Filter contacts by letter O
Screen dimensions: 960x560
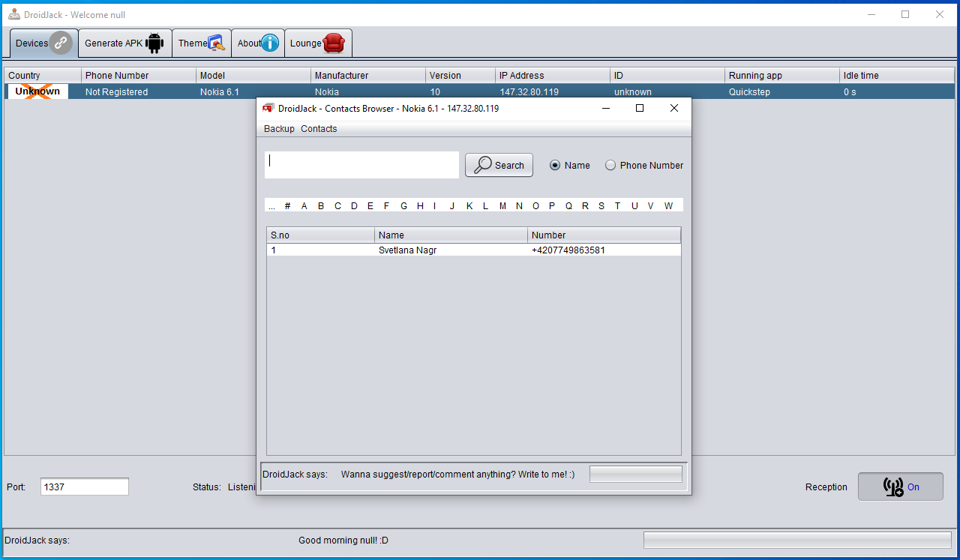point(535,205)
